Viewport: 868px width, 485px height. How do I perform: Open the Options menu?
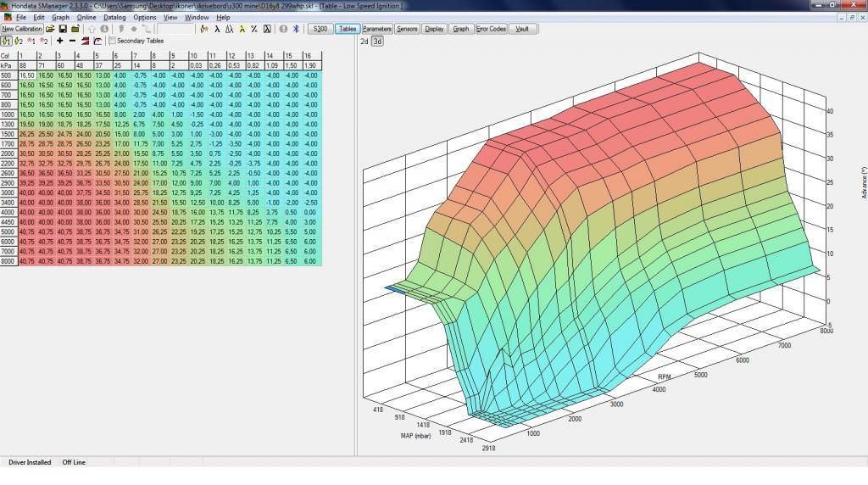coord(144,17)
